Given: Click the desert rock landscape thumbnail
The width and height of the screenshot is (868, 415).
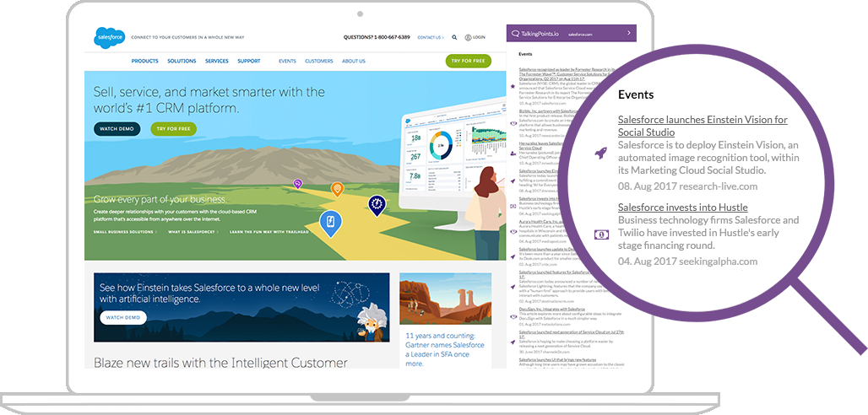Looking at the screenshot, I should pos(445,299).
